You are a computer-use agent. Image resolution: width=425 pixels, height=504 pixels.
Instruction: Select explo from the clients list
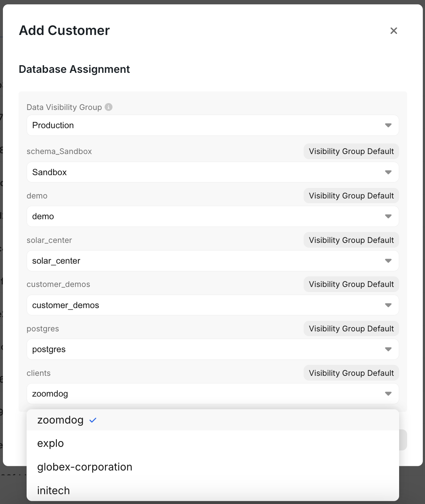50,443
